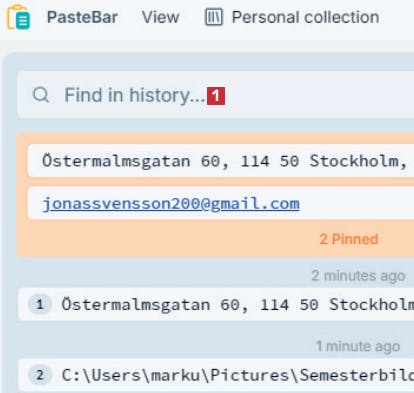Viewport: 414px width, 393px height.
Task: Click the PasteBar clipboard logo icon
Action: [19, 17]
